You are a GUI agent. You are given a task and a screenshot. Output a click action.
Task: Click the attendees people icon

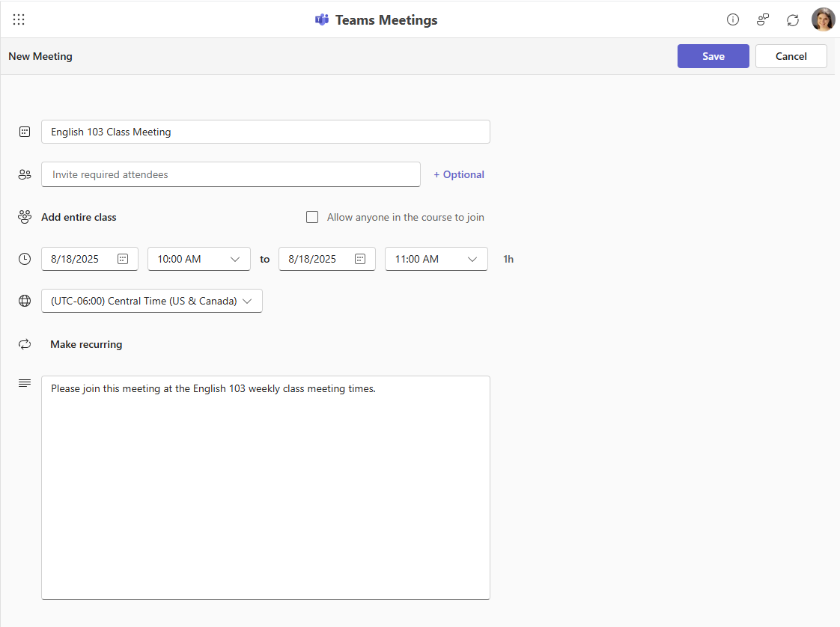pos(25,174)
